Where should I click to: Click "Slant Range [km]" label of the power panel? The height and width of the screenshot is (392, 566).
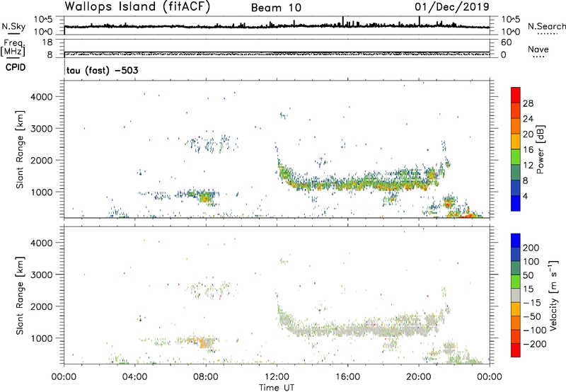point(20,149)
